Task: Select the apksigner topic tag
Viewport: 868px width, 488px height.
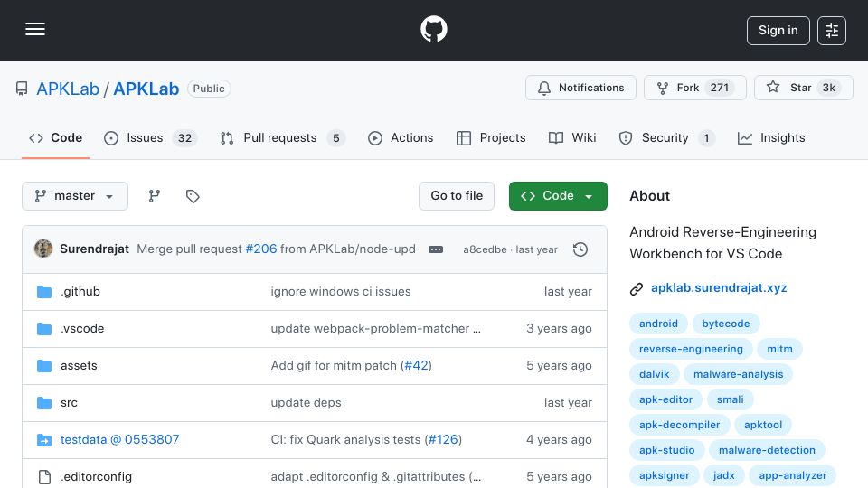Action: [x=664, y=476]
